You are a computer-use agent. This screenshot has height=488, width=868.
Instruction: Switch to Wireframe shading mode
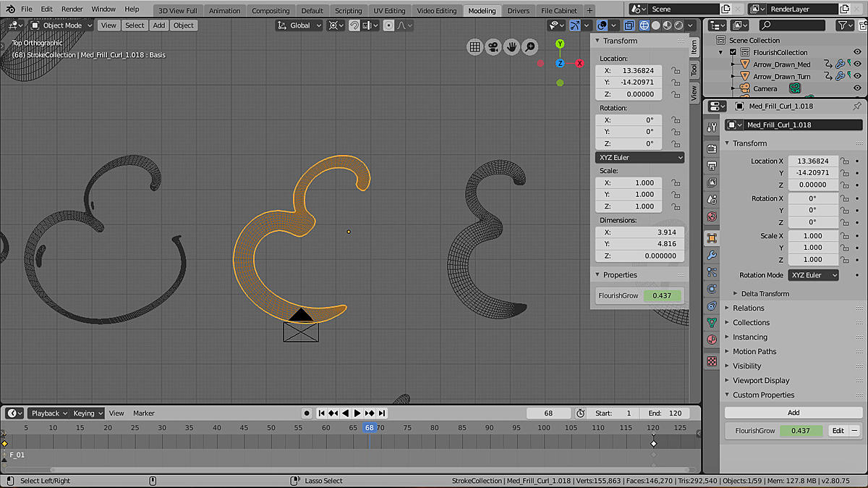[644, 25]
